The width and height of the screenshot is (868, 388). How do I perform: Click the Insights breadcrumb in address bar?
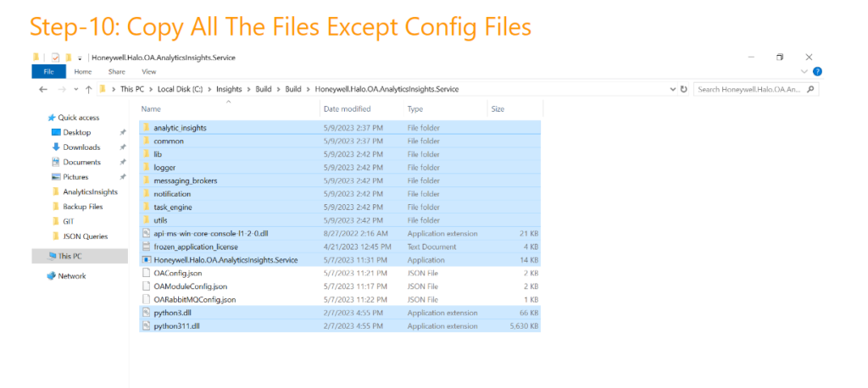tap(229, 89)
